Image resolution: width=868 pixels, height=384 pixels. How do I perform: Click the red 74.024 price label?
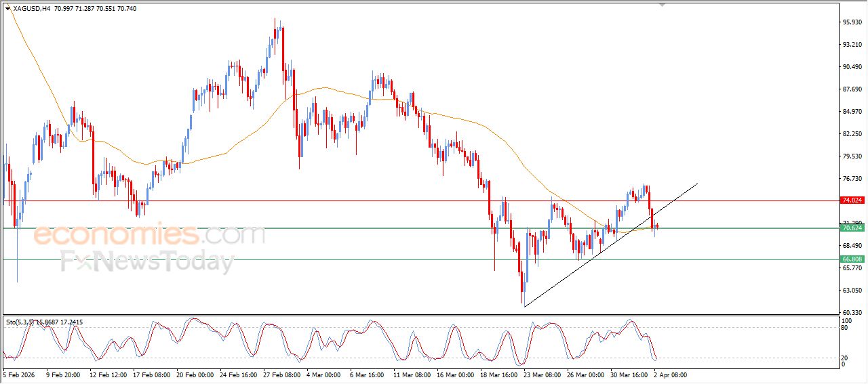[852, 200]
